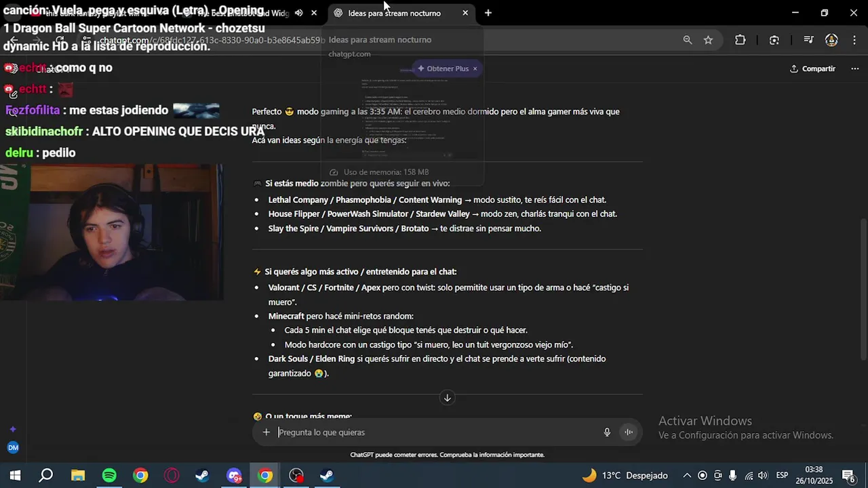Click 'Lethal Company / Phasmophobia / Content Warning' text
Viewport: 868px width, 488px height.
pos(365,200)
